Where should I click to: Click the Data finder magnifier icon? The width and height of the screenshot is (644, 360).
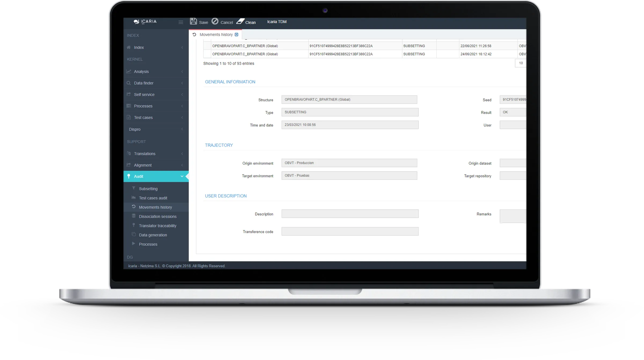pos(129,83)
